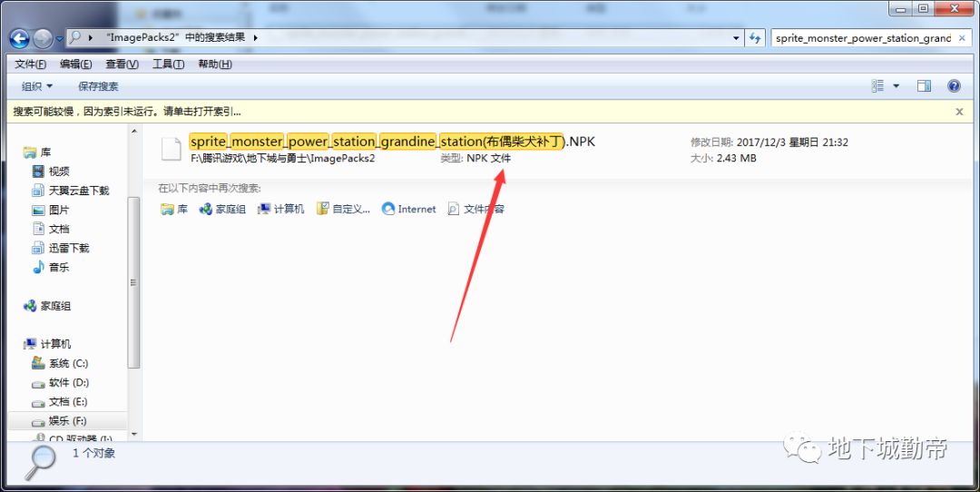The image size is (980, 492).
Task: Search again on Internet
Action: (408, 210)
